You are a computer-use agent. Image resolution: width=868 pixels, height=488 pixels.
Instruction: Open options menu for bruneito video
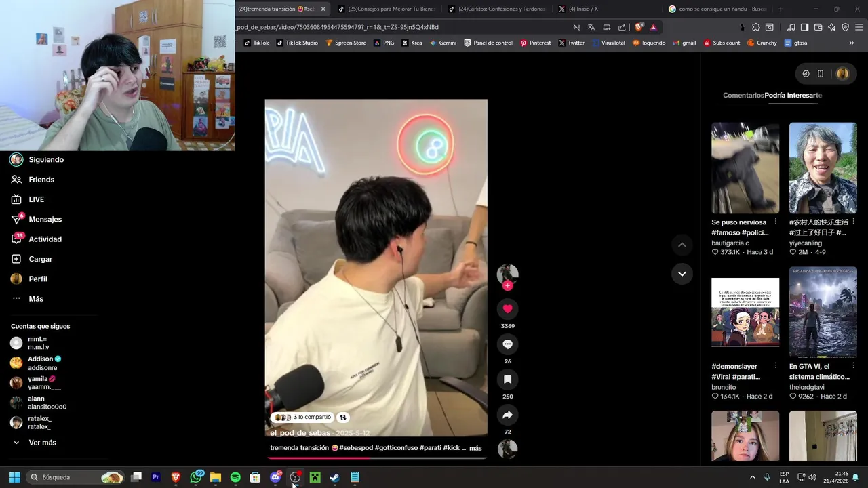776,366
